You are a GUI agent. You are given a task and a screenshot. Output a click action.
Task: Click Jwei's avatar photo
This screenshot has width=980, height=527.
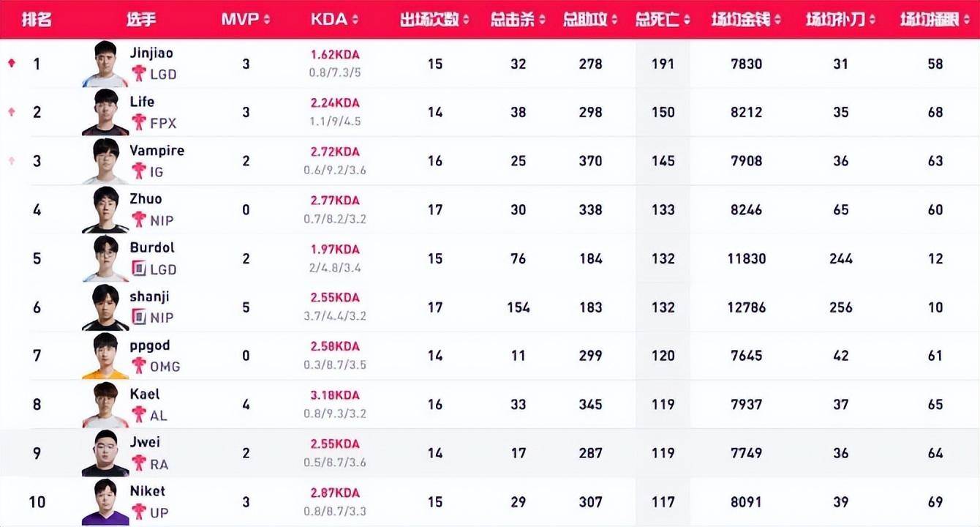click(x=105, y=453)
